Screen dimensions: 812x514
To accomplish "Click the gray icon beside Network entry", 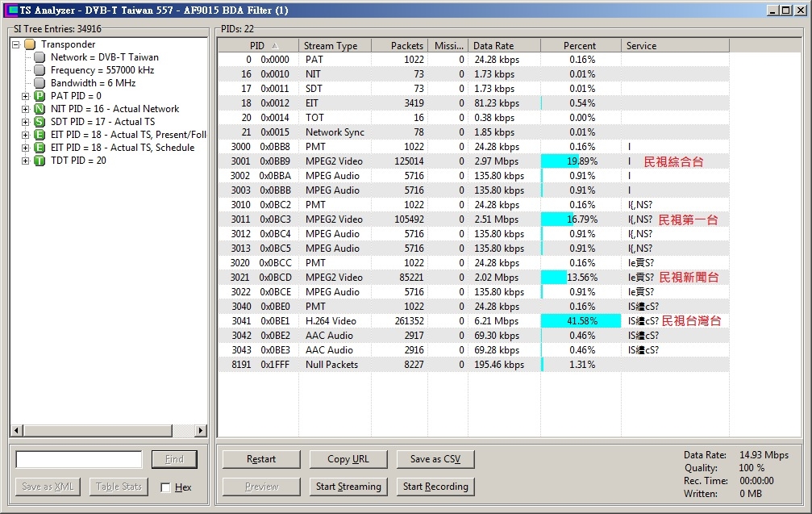I will [x=40, y=57].
